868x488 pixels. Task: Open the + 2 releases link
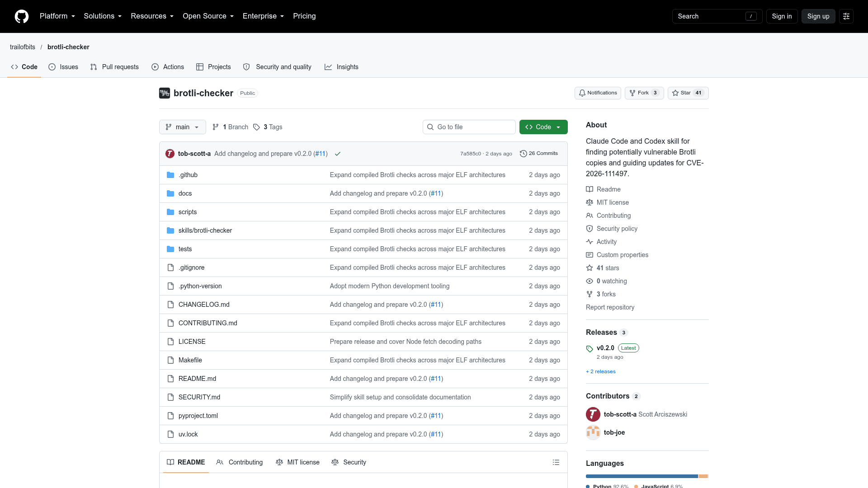click(x=601, y=371)
